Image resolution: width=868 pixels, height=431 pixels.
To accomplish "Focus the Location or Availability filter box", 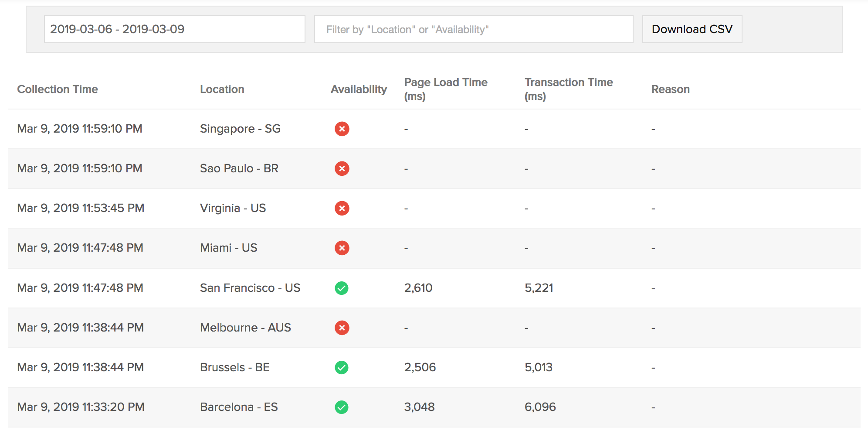I will click(x=473, y=29).
